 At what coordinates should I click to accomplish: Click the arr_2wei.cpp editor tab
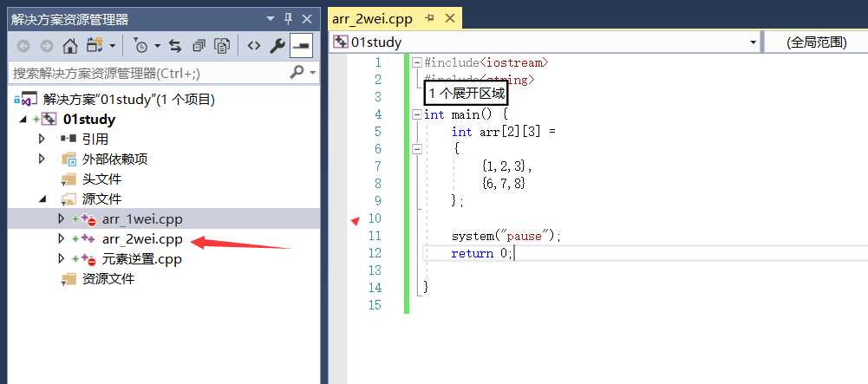point(372,19)
